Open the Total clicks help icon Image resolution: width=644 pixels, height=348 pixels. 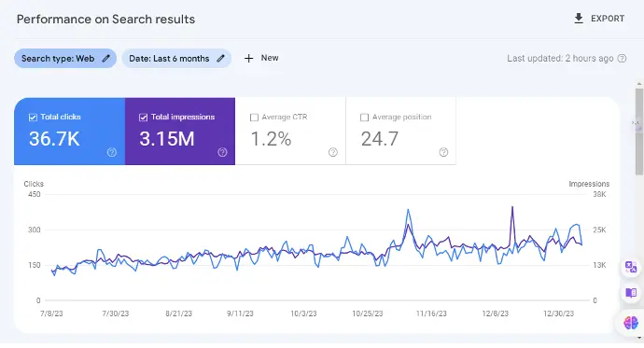pos(112,152)
